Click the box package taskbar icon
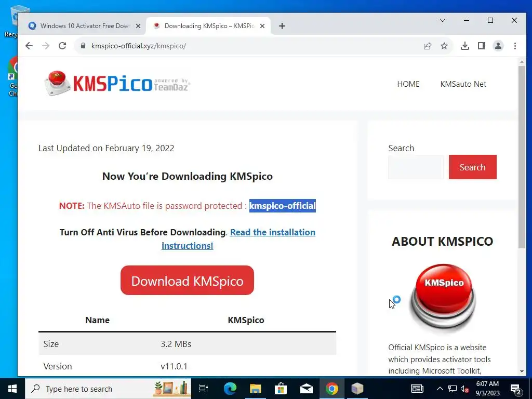Screen dimensions: 532x399 pos(357,389)
